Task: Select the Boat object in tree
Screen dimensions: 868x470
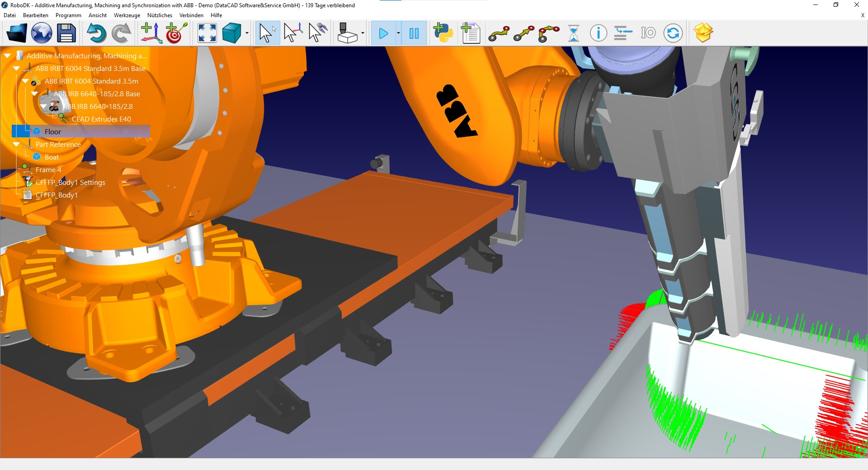Action: click(52, 157)
